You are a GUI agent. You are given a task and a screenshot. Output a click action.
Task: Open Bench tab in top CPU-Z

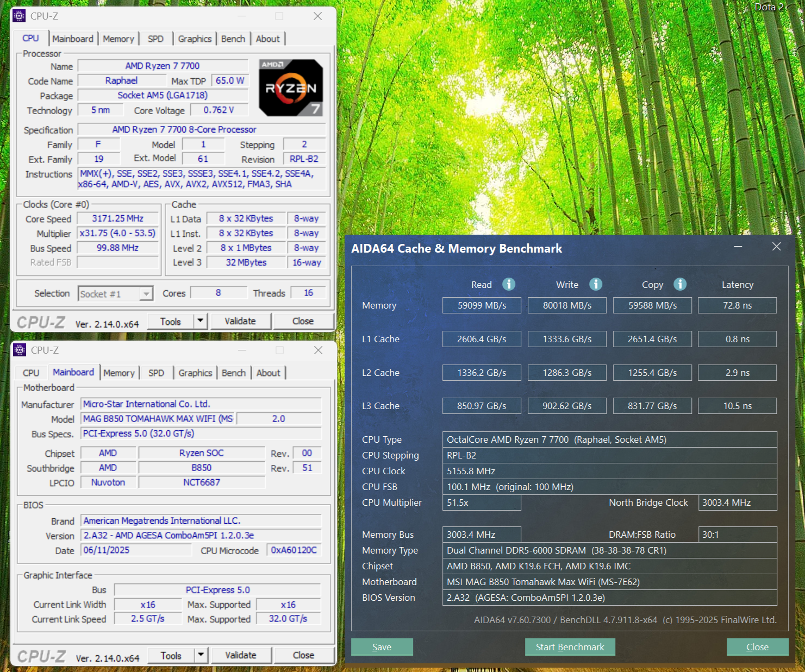tap(233, 39)
